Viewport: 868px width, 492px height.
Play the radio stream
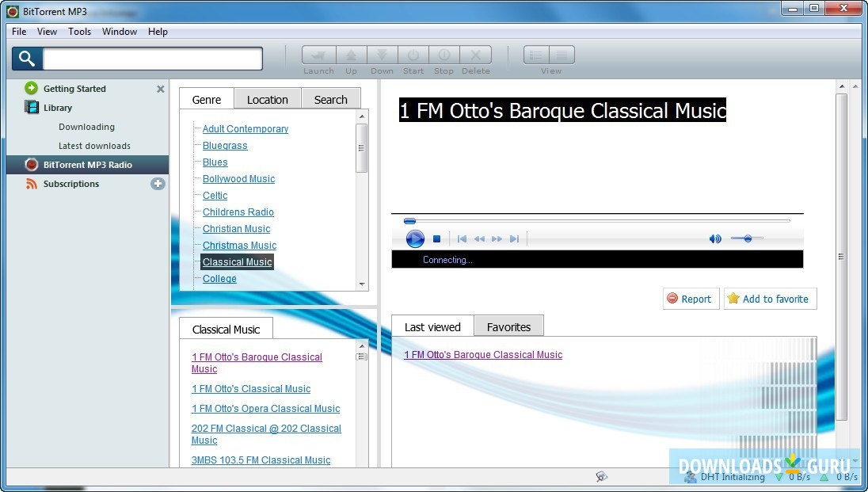[x=415, y=238]
